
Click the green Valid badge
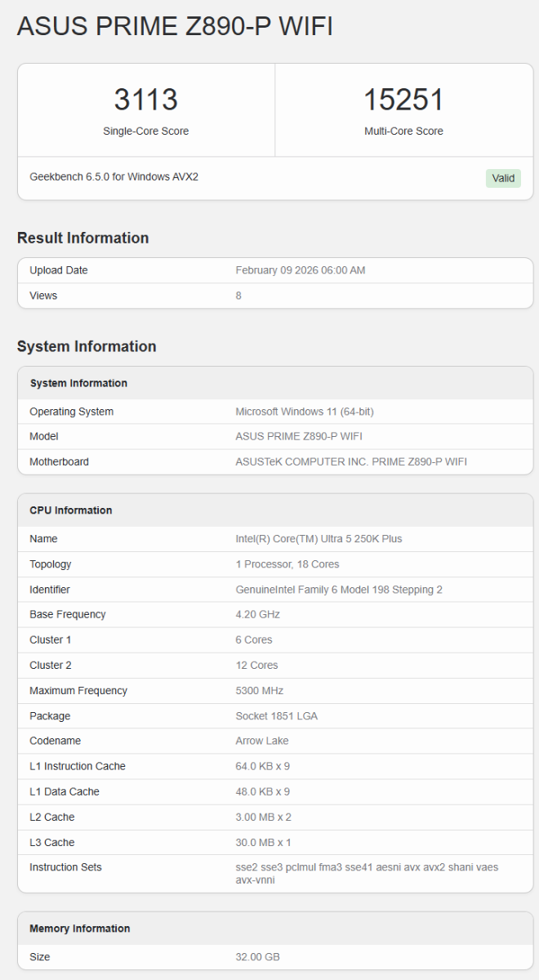coord(503,178)
